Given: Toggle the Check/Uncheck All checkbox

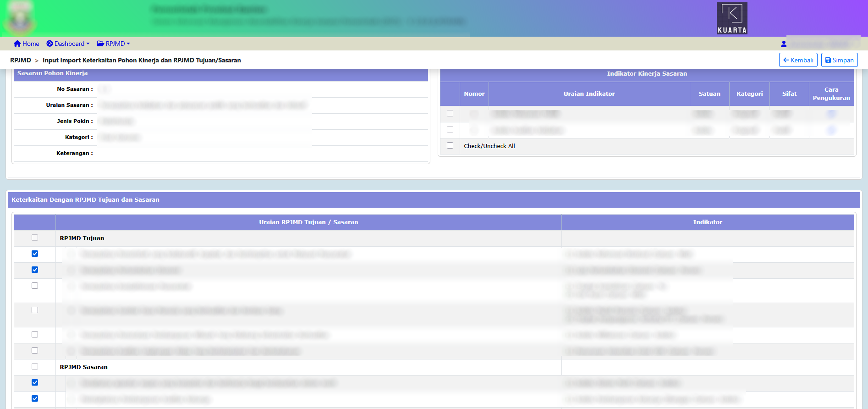Looking at the screenshot, I should (x=450, y=145).
